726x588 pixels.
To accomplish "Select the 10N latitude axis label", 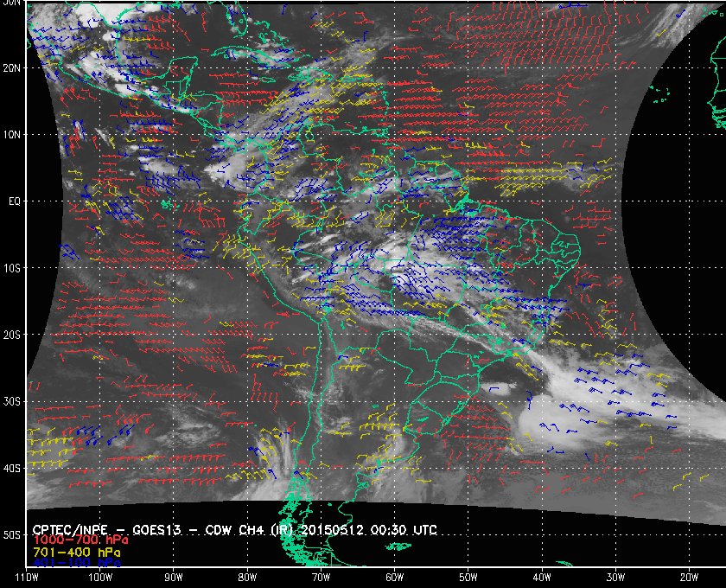I will 11,135.
